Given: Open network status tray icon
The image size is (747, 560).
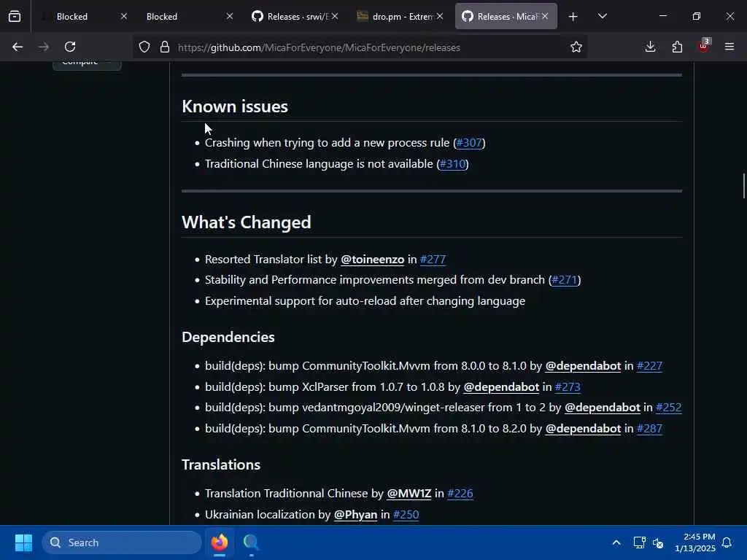Looking at the screenshot, I should 639,542.
